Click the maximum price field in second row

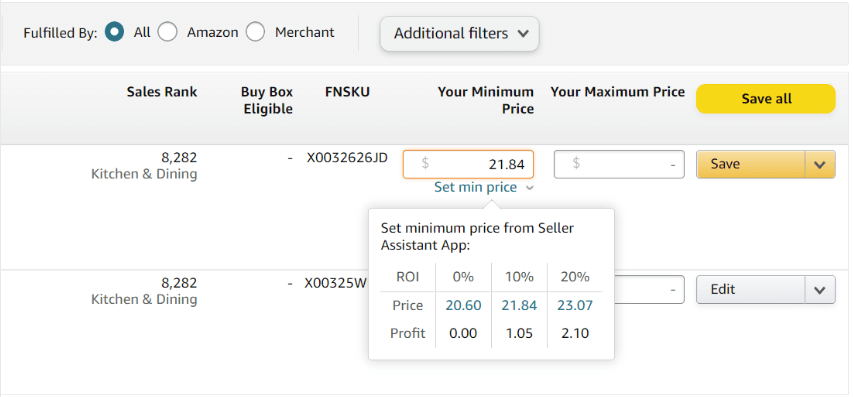tap(649, 290)
